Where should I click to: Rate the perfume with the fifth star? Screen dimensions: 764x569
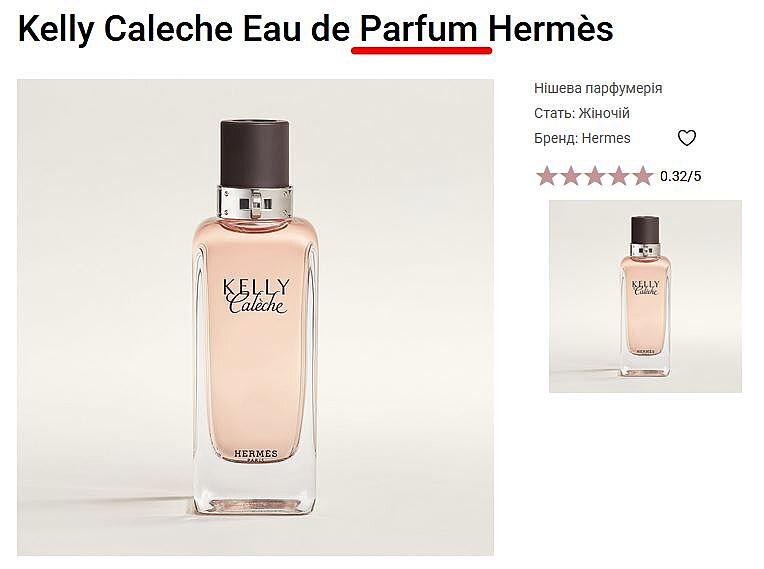[643, 176]
